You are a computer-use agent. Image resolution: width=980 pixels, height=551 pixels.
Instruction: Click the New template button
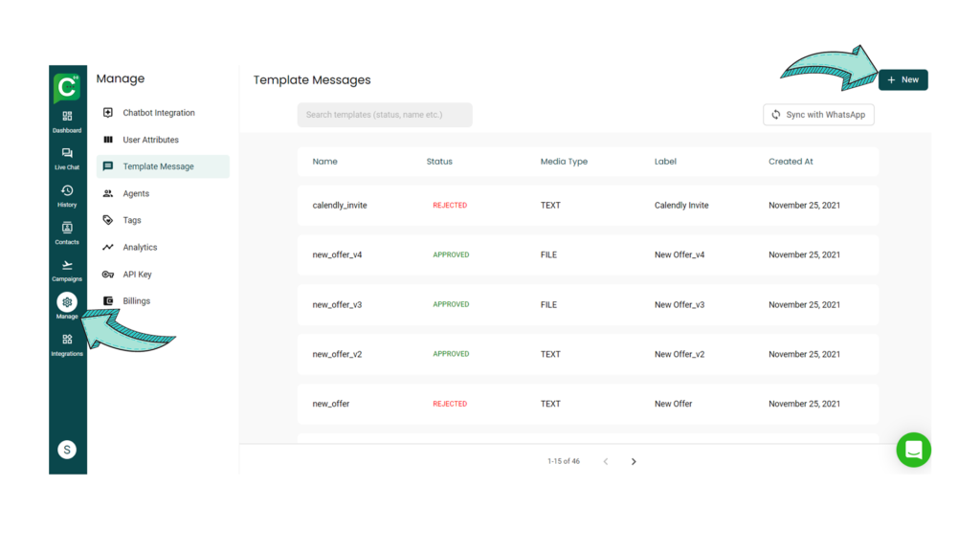pyautogui.click(x=902, y=79)
